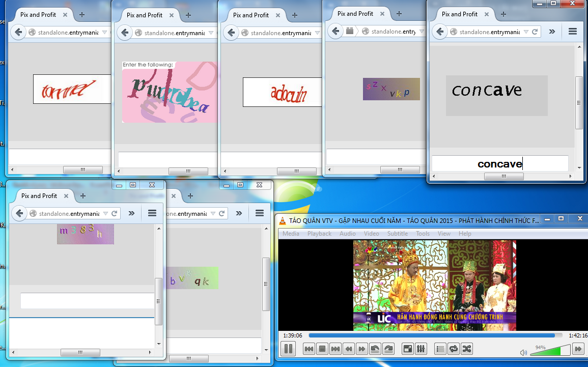Toggle loop mode in VLC
The image size is (588, 367).
click(x=453, y=349)
